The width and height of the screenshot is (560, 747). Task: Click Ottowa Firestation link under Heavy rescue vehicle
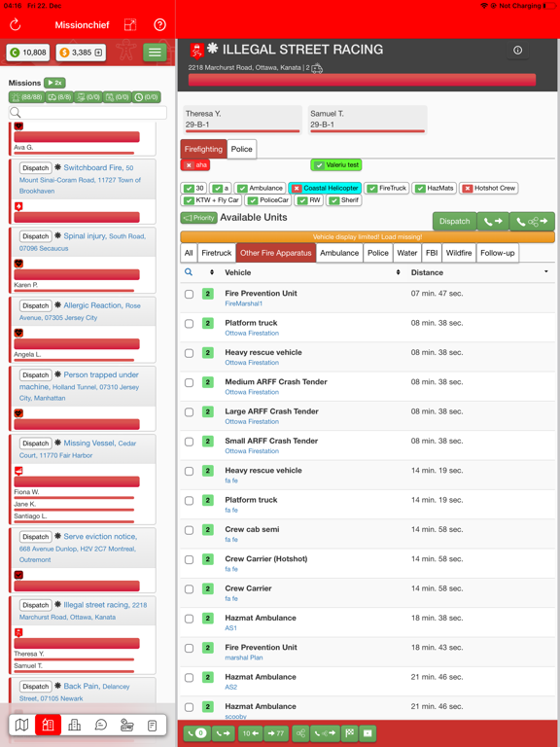click(x=252, y=363)
